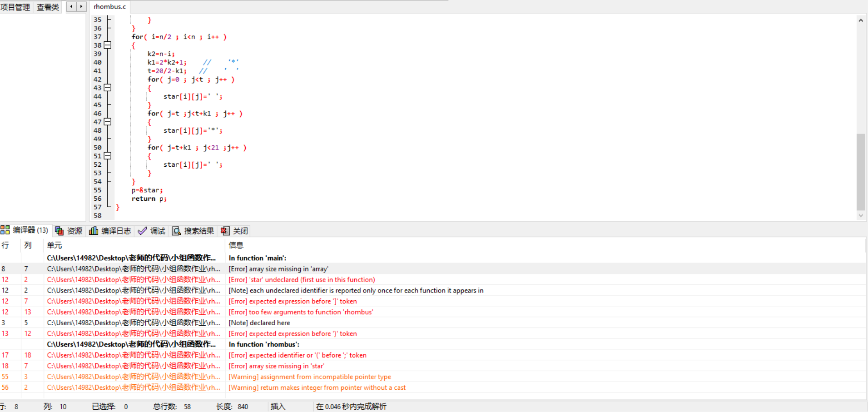Click the 长度: 840 status bar entry
868x412 pixels.
click(x=232, y=407)
